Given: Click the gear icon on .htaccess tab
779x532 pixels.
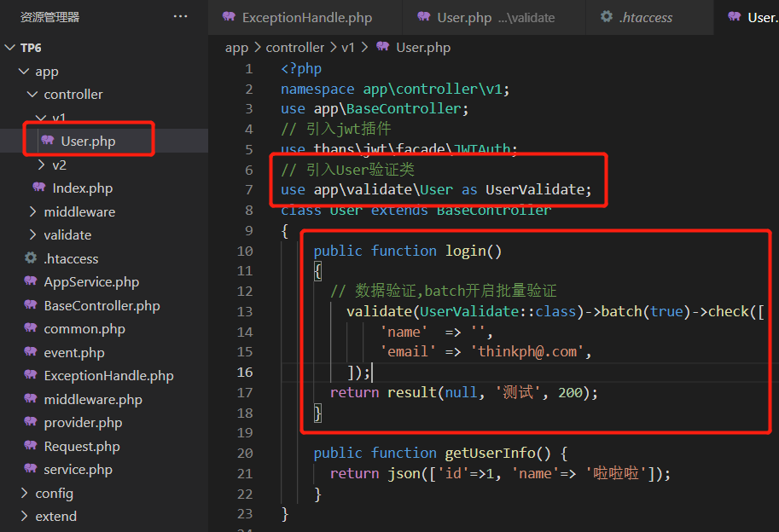Looking at the screenshot, I should (x=607, y=17).
